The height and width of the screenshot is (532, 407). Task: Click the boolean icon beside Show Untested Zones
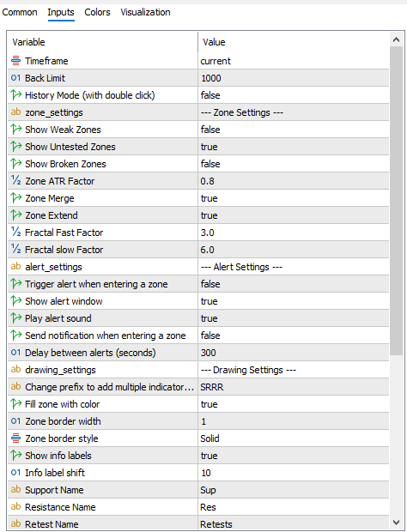pos(16,147)
